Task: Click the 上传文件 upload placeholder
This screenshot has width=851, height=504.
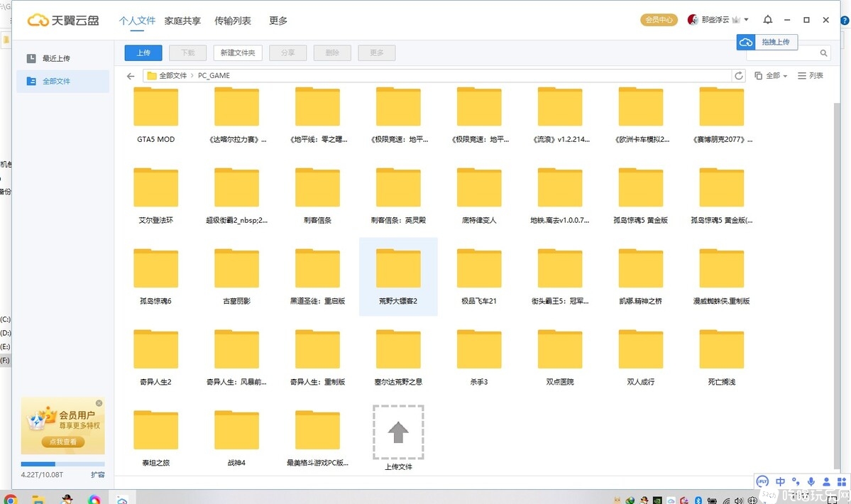Action: pyautogui.click(x=398, y=432)
